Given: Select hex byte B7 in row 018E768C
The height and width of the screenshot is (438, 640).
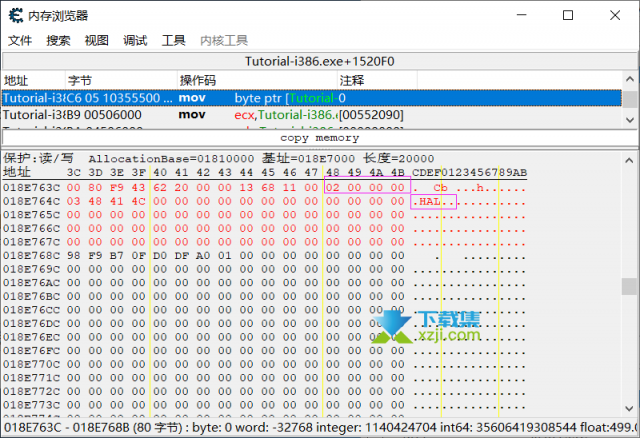Looking at the screenshot, I should (117, 256).
